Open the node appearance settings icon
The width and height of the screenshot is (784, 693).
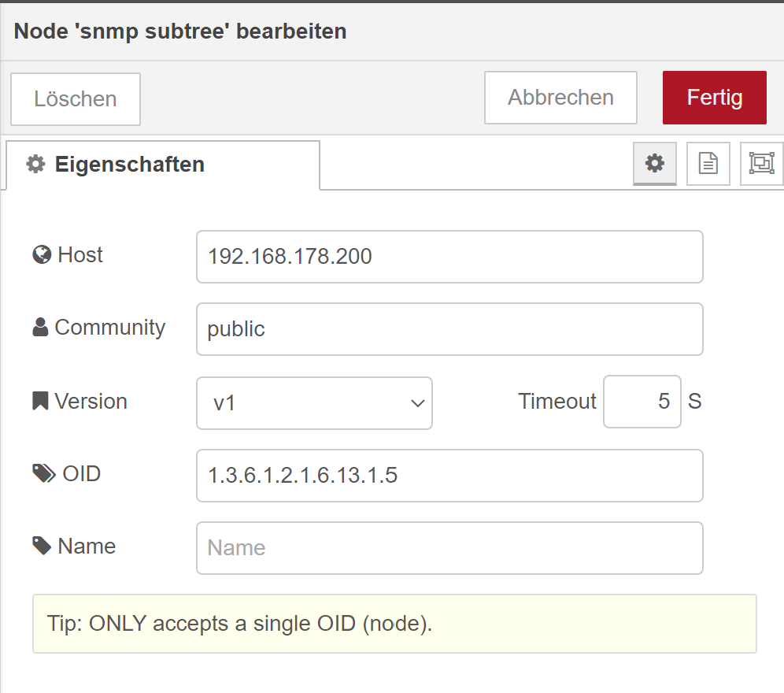760,164
